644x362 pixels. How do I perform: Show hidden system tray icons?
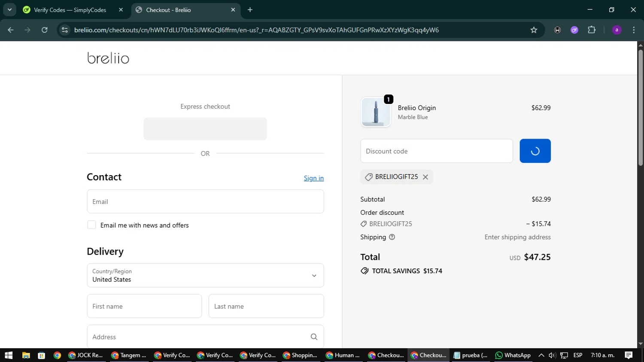click(541, 355)
